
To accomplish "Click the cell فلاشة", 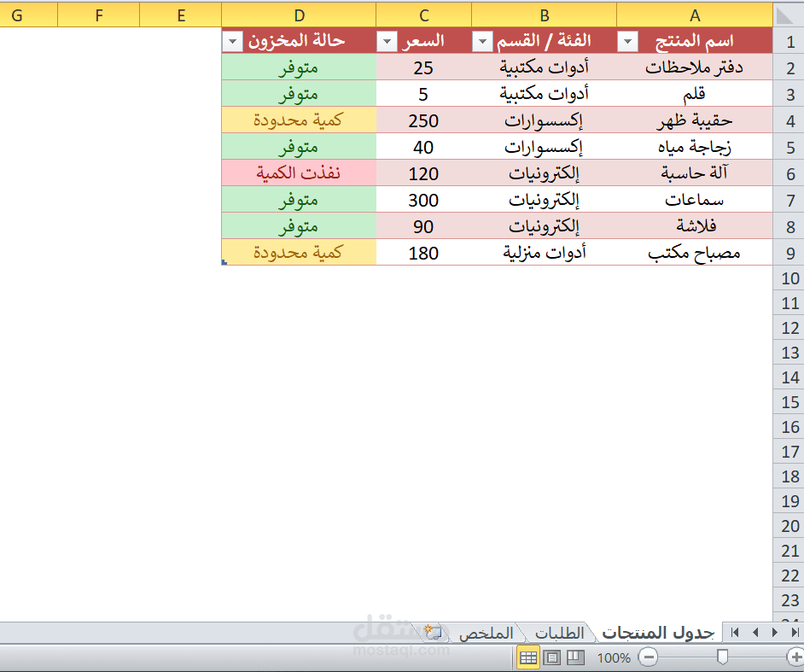I will (695, 225).
